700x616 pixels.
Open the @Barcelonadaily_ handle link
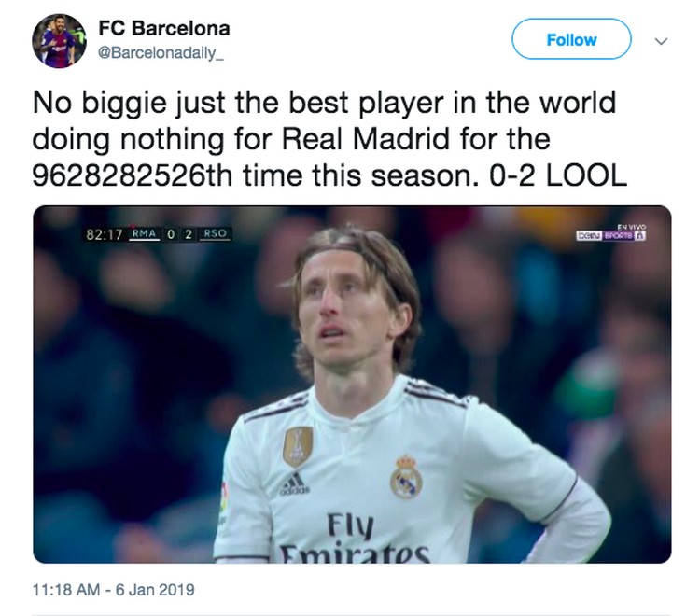161,53
